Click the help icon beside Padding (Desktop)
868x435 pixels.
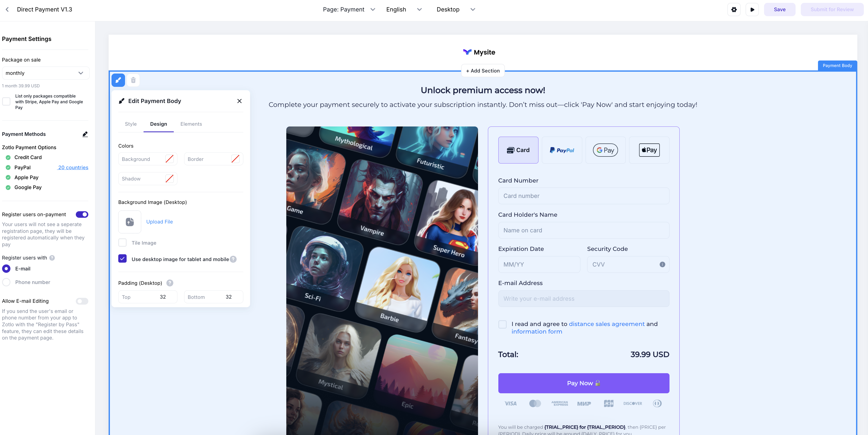coord(170,283)
